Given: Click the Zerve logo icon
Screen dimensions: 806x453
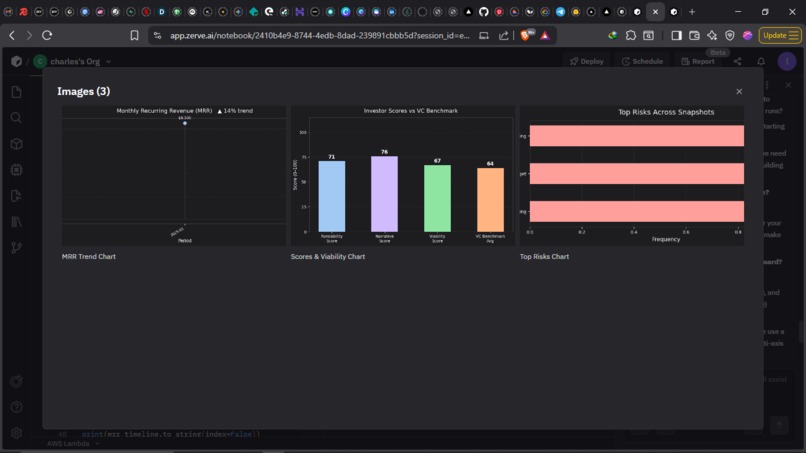Looking at the screenshot, I should 16,61.
